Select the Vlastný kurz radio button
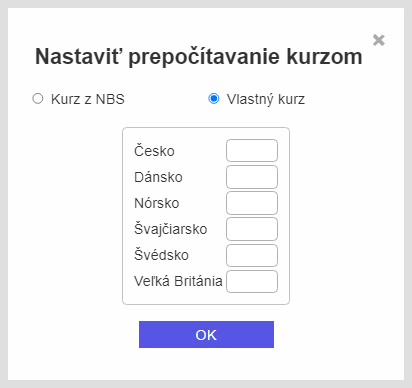Screen dimensions: 412x388 pos(214,99)
